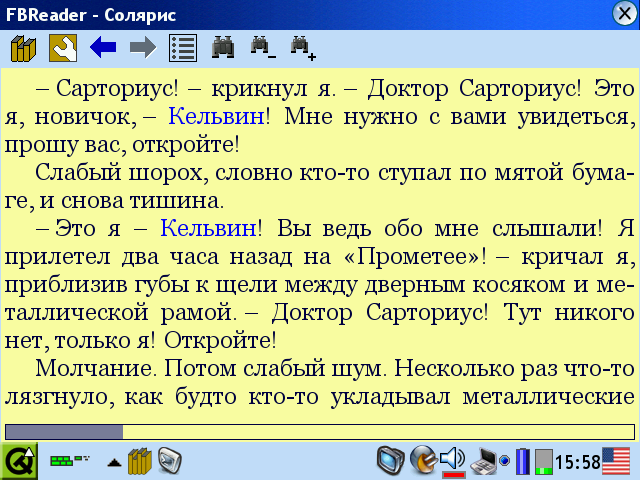The image size is (640, 480).
Task: Open the book library icon
Action: pyautogui.click(x=23, y=49)
